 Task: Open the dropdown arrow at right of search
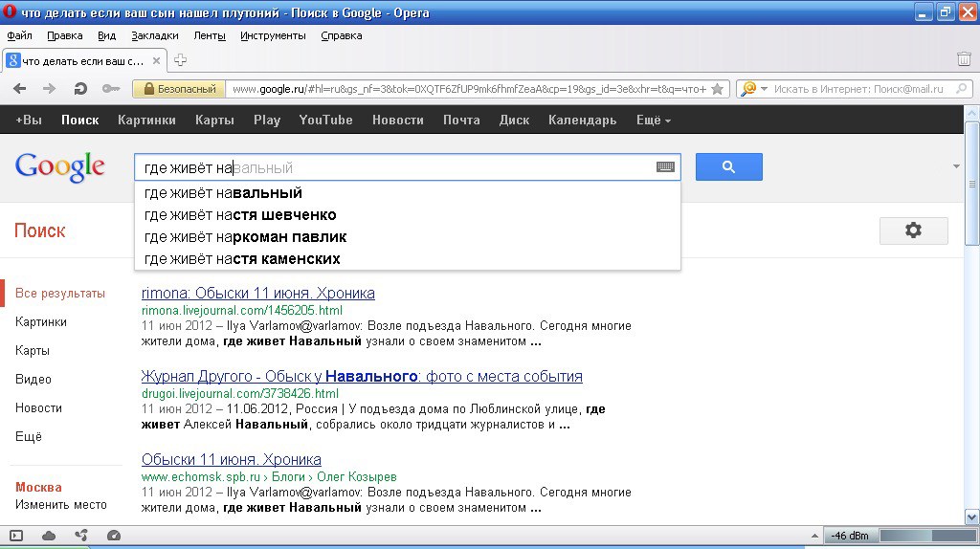click(x=956, y=166)
